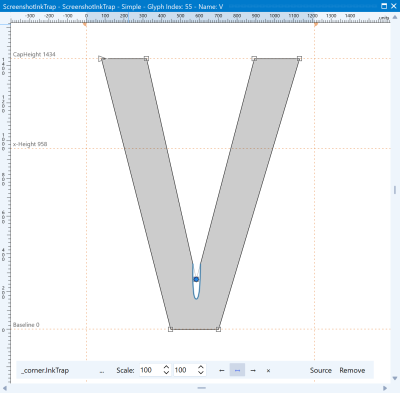
Task: Click the CapHeight 1434 guideline label
Action: coord(34,54)
